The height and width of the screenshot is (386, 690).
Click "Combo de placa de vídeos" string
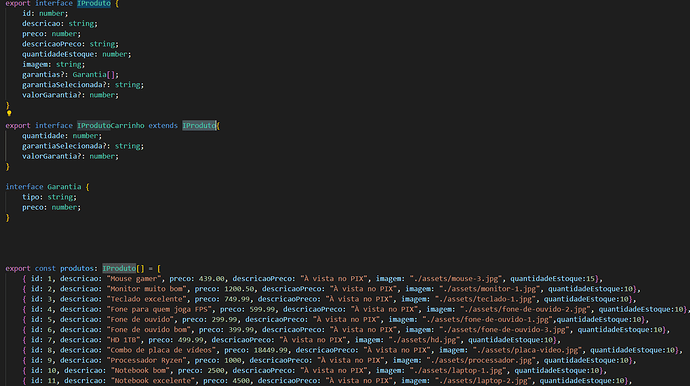tap(161, 350)
